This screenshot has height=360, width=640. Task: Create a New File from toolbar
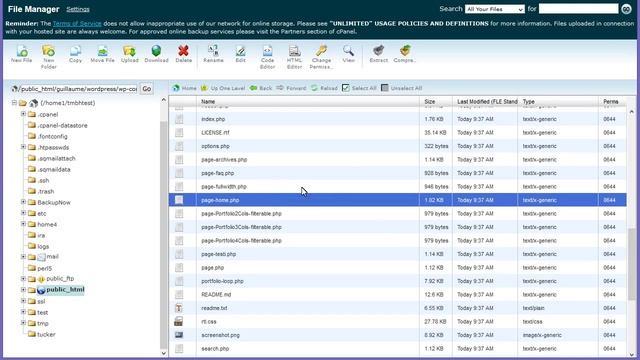pos(22,54)
